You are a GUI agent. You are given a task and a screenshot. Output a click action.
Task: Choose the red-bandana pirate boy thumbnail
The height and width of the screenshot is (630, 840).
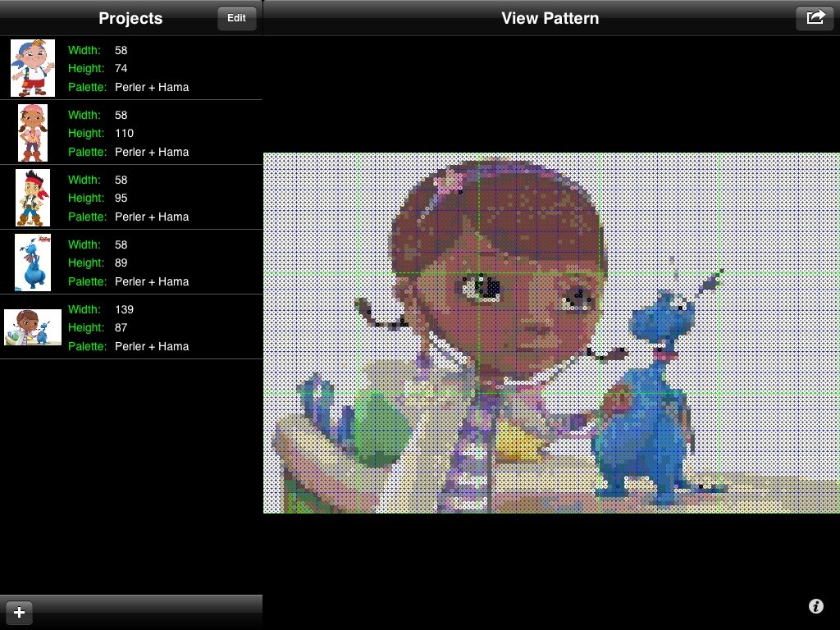33,198
